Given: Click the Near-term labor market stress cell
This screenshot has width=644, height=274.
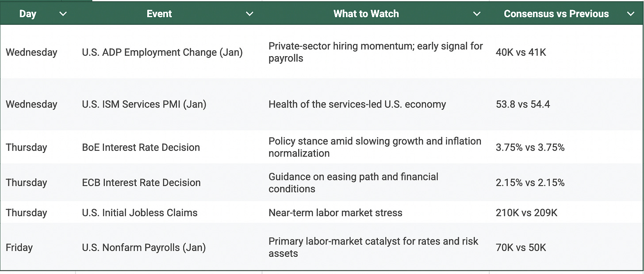Looking at the screenshot, I should click(x=336, y=213).
